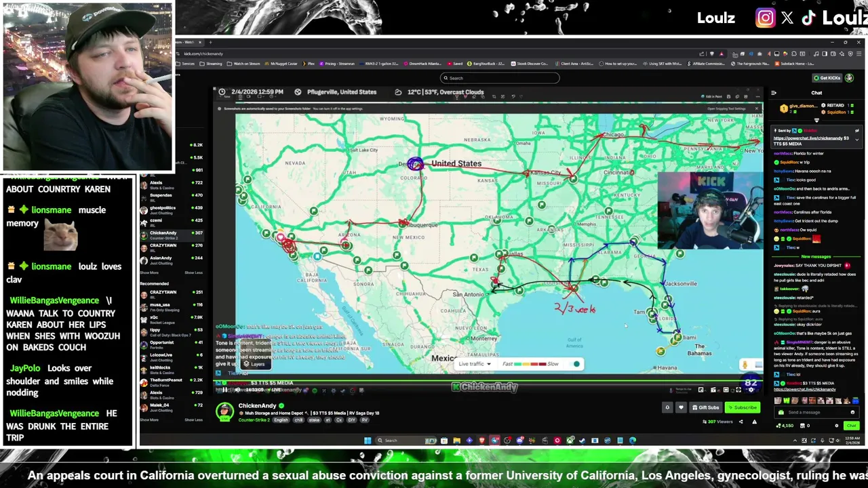868x488 pixels.
Task: Click the video player fullscreen icon
Action: (x=738, y=390)
